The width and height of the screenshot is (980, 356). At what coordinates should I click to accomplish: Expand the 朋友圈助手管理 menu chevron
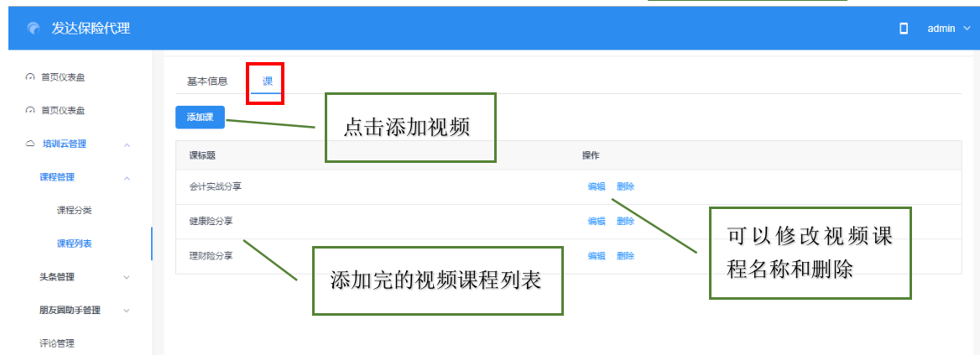coord(127,310)
